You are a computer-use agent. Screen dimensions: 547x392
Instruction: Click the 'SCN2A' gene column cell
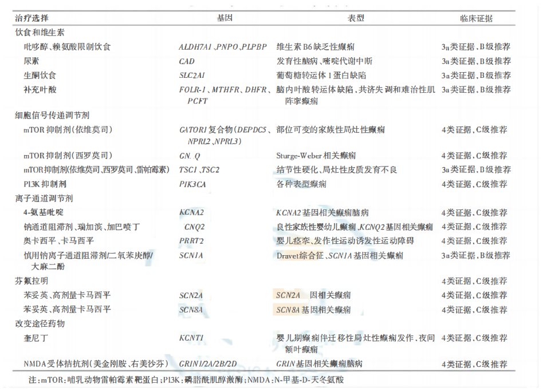(191, 295)
